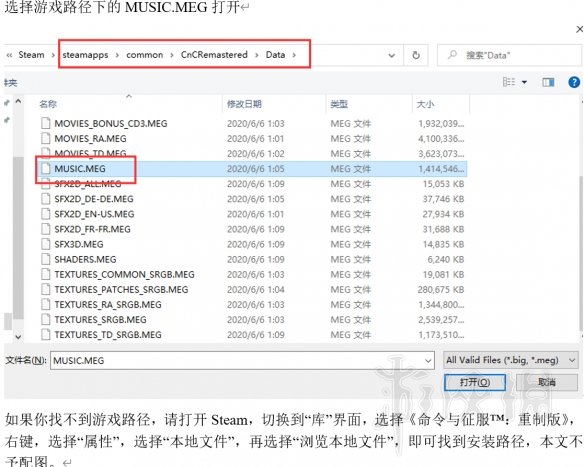Click file icon of TEXTURES_COMMON_SRGB.MEG
This screenshot has width=584, height=467.
pos(45,274)
